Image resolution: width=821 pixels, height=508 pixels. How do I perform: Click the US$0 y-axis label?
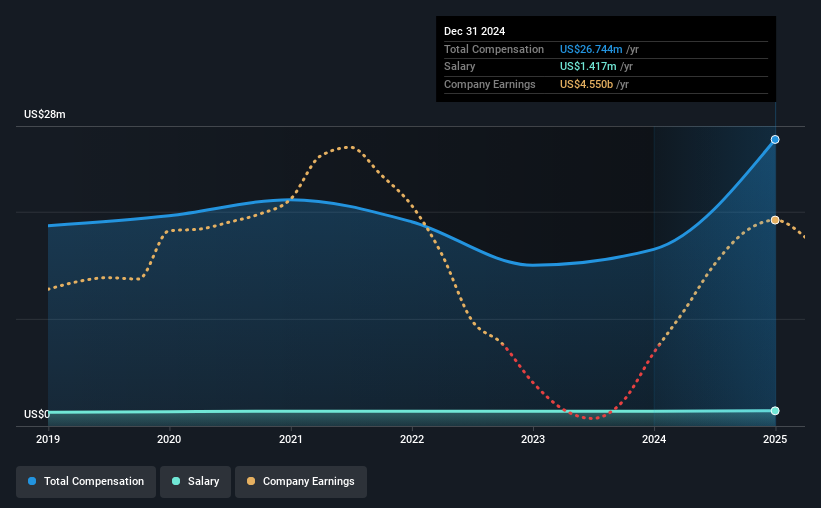pyautogui.click(x=37, y=414)
